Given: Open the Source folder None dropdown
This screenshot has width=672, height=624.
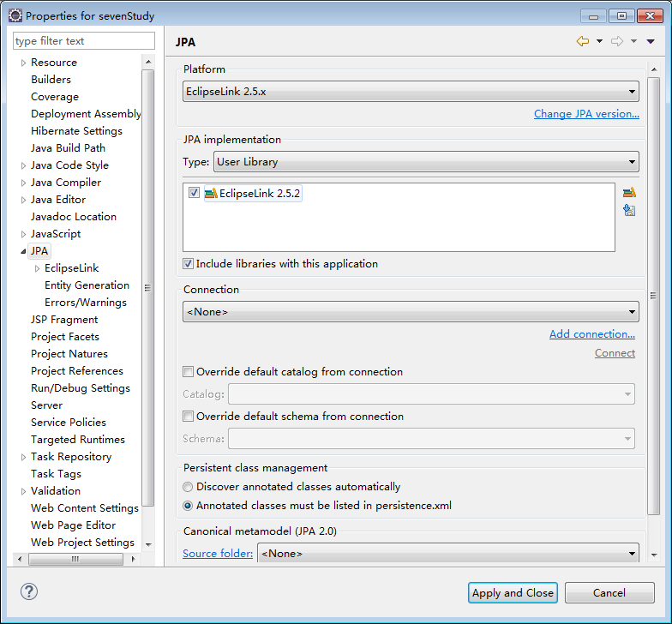Looking at the screenshot, I should pos(447,553).
